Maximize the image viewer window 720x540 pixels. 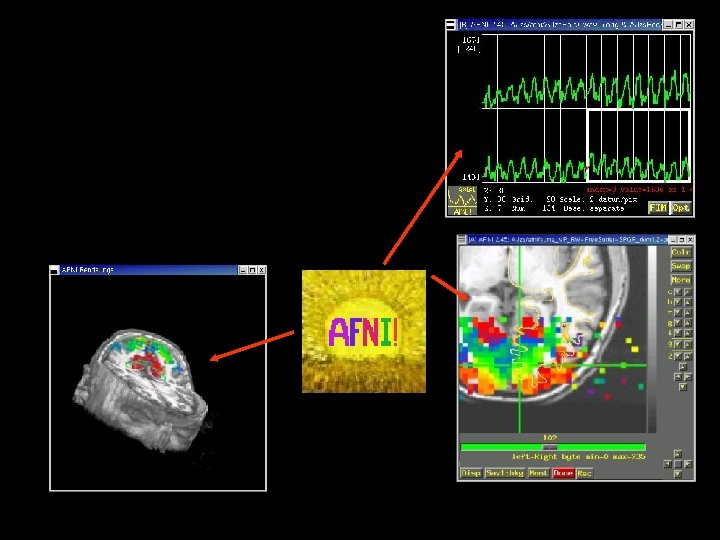[x=682, y=240]
